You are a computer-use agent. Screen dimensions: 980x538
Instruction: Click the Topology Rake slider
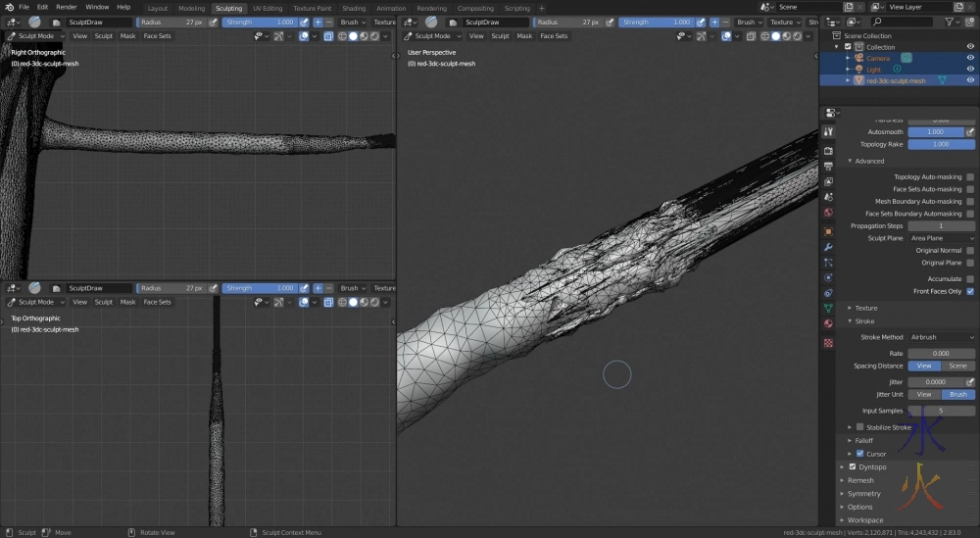click(941, 144)
